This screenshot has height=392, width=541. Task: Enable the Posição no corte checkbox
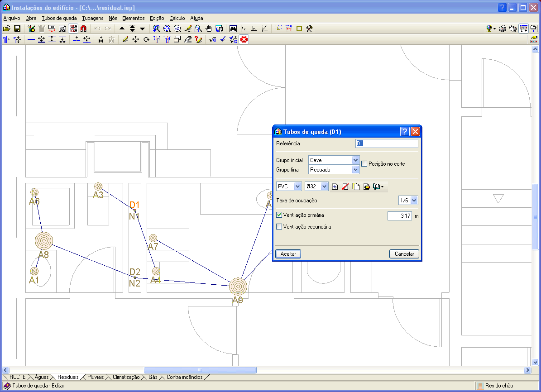[x=364, y=164]
